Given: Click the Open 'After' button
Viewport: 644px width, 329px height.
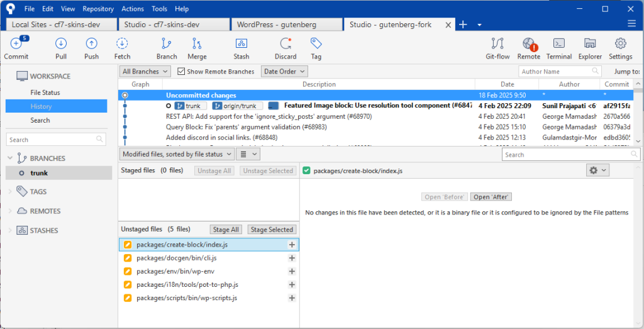Looking at the screenshot, I should click(490, 197).
